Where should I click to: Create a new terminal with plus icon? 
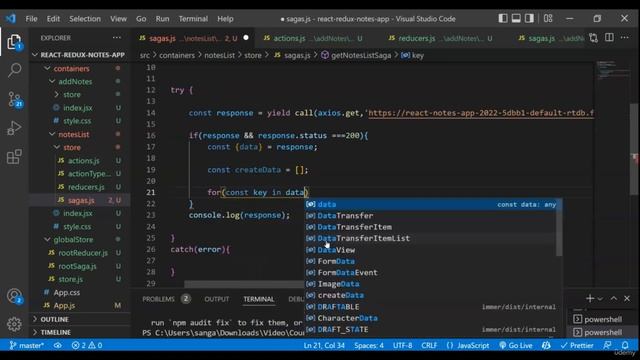point(590,298)
